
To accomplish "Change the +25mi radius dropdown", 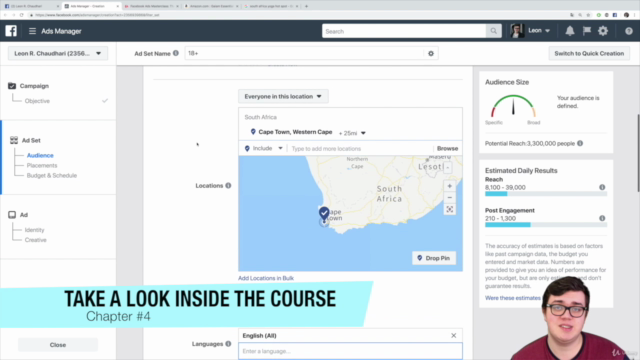I will pyautogui.click(x=352, y=133).
